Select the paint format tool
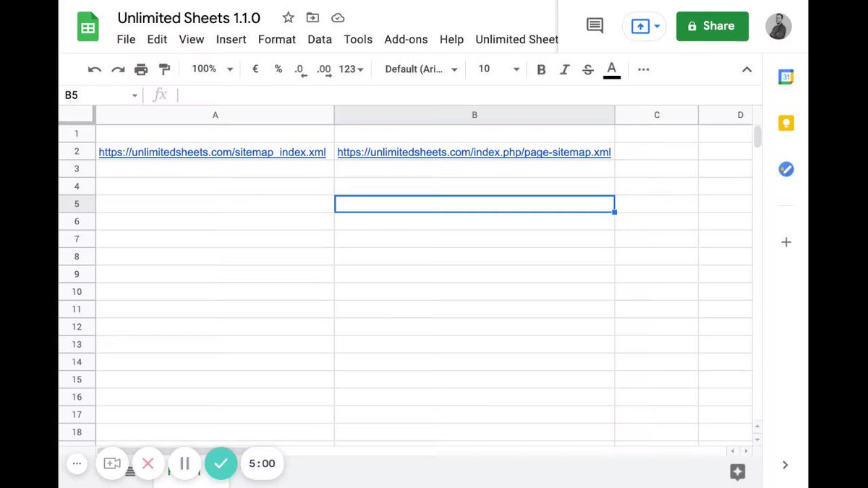The width and height of the screenshot is (868, 488). point(164,69)
